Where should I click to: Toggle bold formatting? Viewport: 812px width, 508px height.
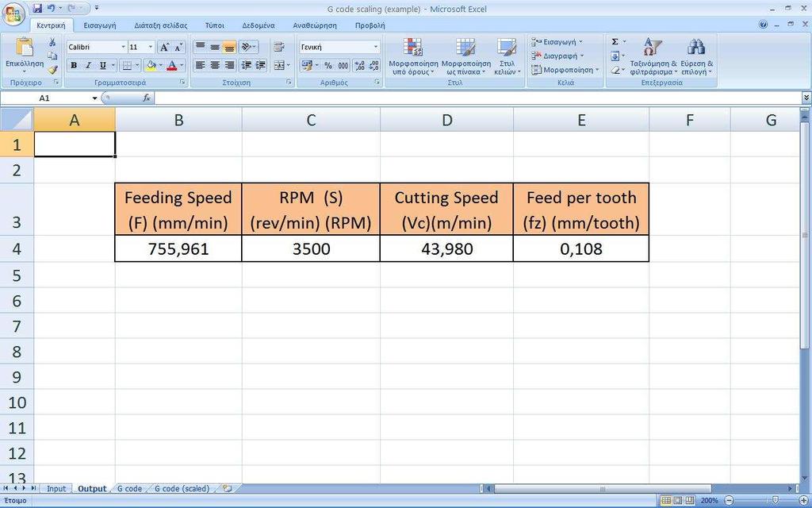click(x=74, y=65)
